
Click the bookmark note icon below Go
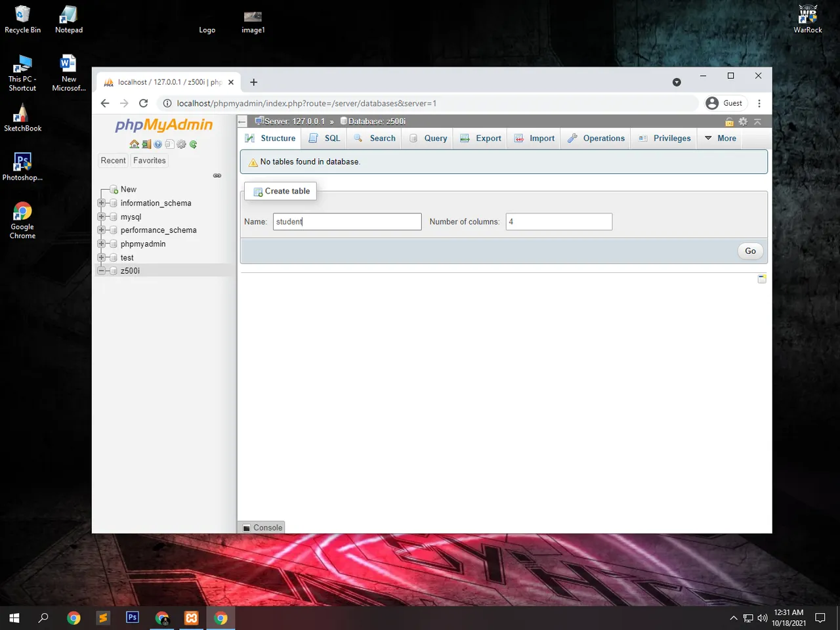click(x=762, y=279)
